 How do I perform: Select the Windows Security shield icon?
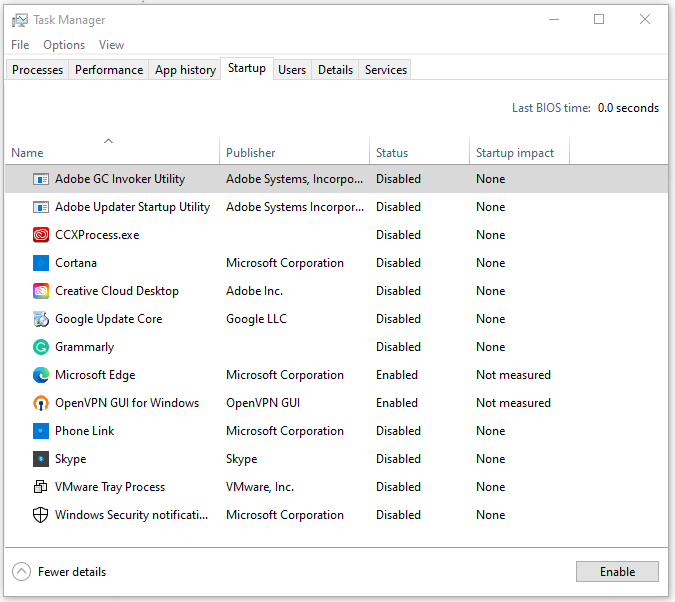pyautogui.click(x=41, y=515)
